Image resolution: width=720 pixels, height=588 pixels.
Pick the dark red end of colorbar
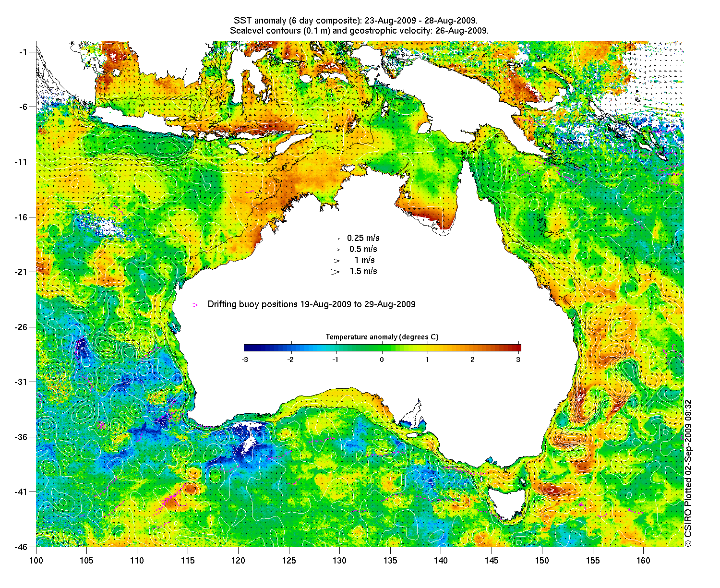click(x=516, y=348)
